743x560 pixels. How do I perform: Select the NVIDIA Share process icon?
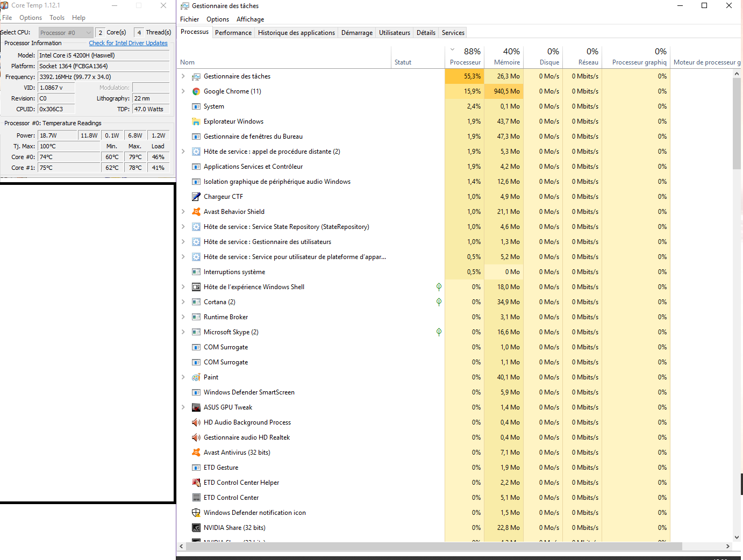pyautogui.click(x=196, y=528)
